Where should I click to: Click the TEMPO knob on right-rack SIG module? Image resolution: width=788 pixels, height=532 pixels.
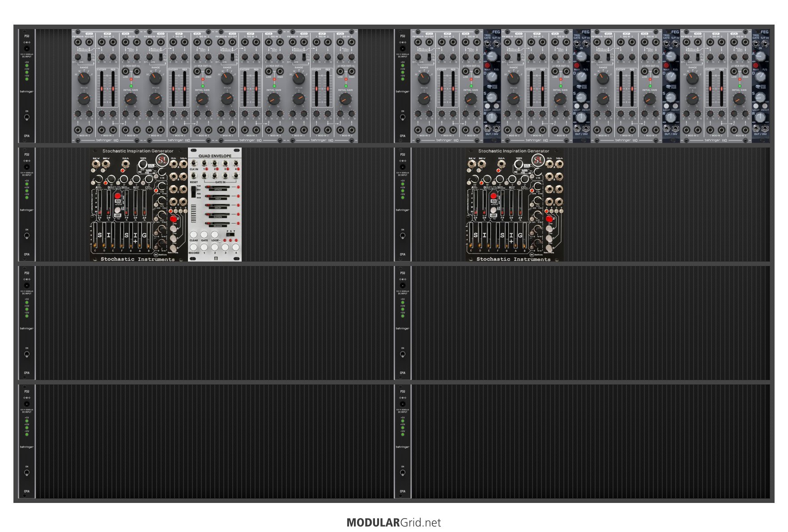coord(519,165)
